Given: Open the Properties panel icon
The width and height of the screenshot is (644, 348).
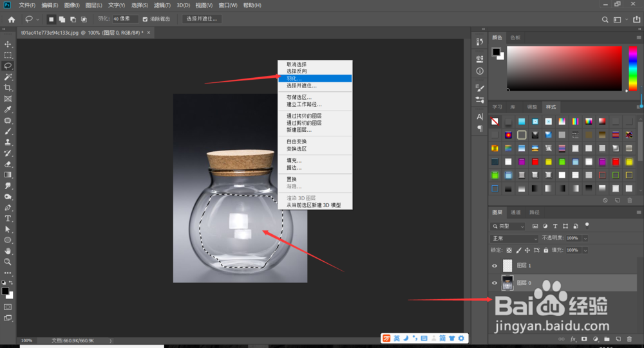Looking at the screenshot, I should 480,59.
